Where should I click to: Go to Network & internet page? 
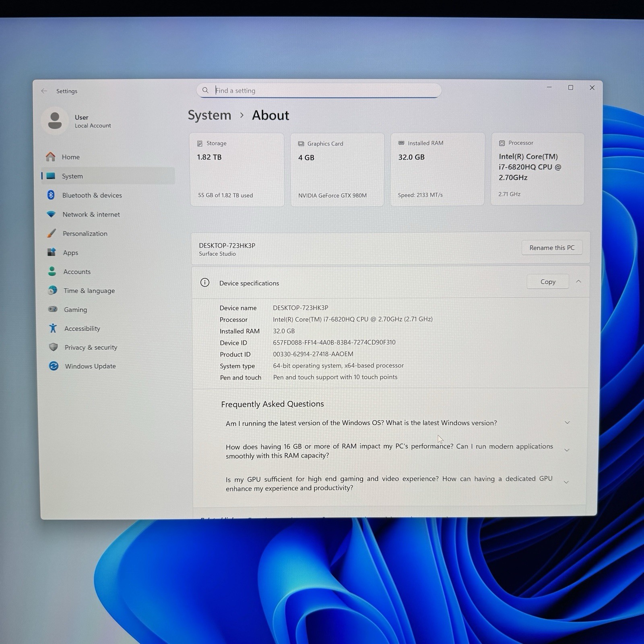coord(108,214)
